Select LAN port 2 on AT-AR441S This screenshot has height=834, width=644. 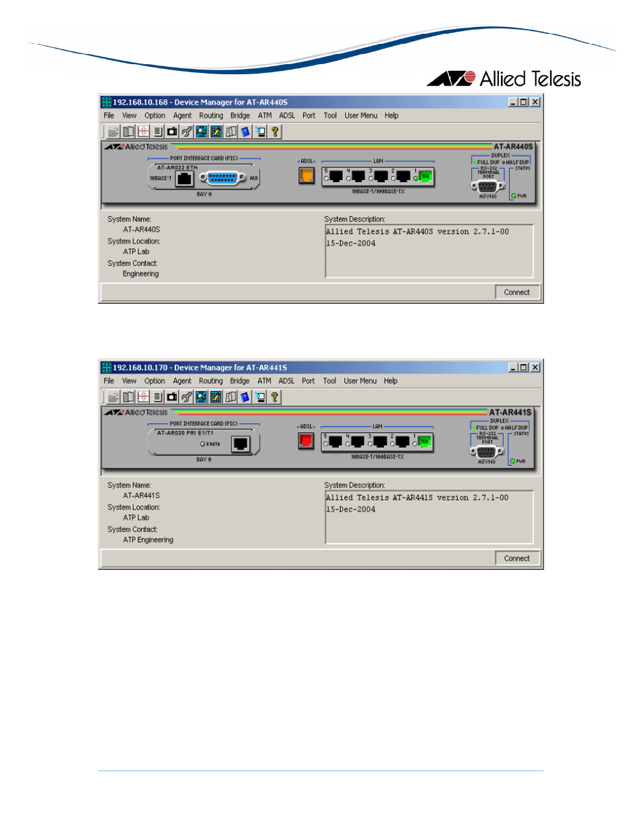(402, 442)
